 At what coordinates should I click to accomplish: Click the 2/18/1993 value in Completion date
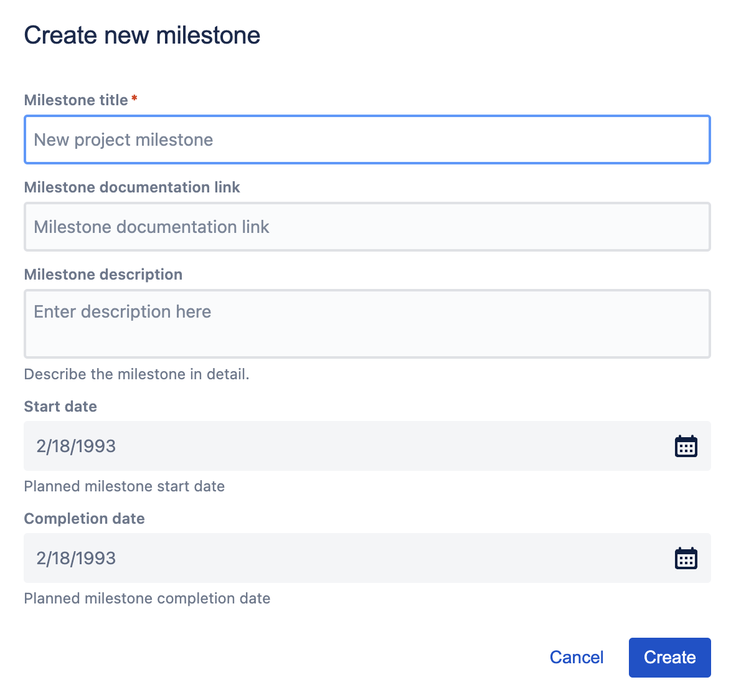(x=76, y=558)
